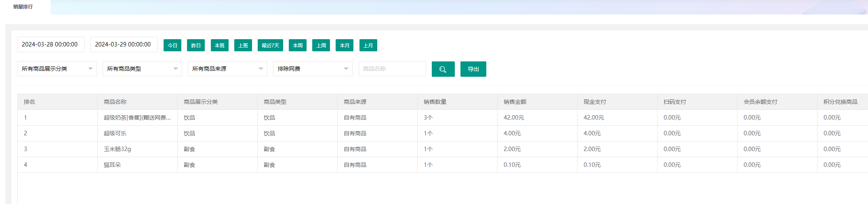
Task: Export the report with 导出 button
Action: (473, 69)
